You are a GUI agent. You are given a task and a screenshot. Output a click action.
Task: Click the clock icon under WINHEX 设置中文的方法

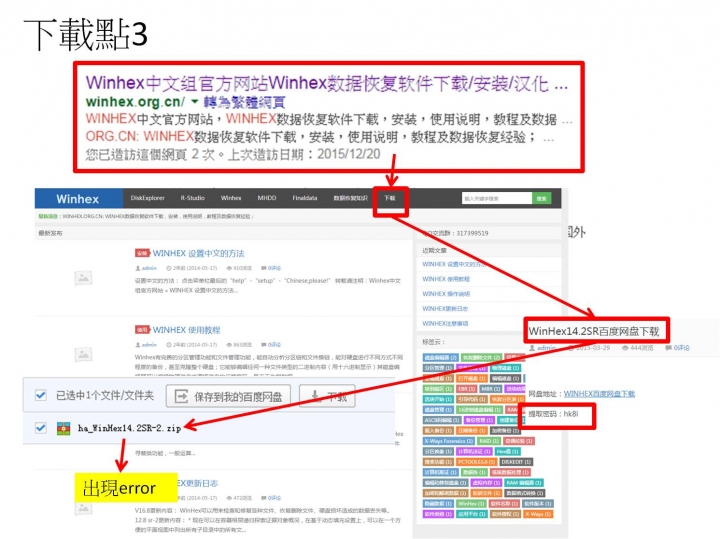(169, 268)
